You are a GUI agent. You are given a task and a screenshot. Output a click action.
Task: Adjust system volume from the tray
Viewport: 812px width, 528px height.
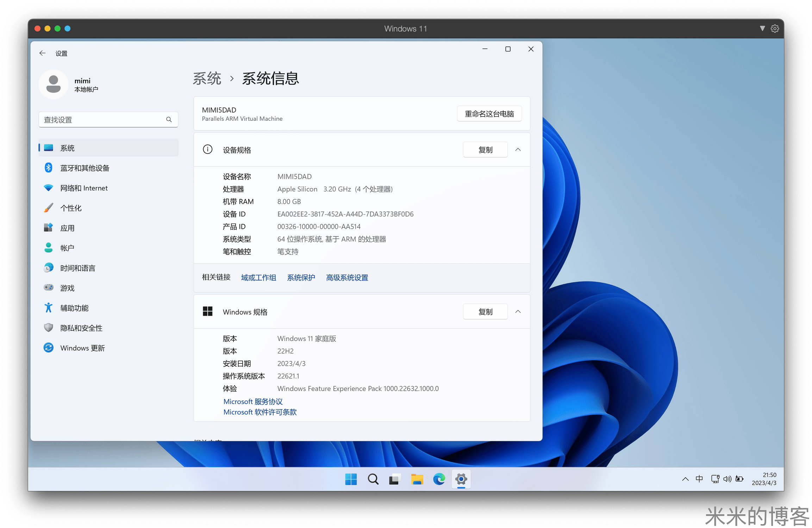tap(727, 479)
